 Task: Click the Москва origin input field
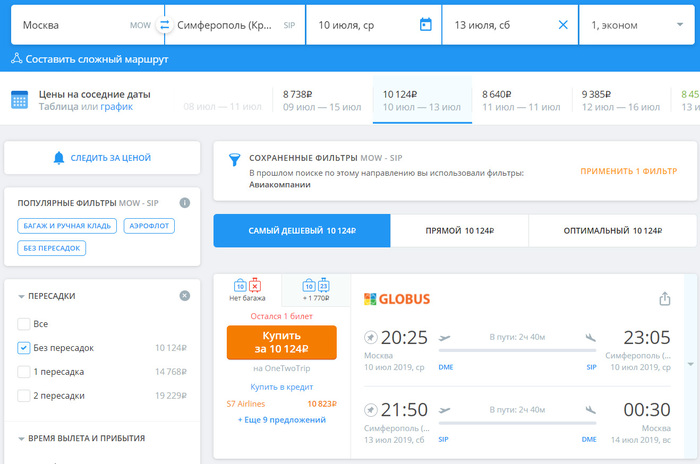(70, 24)
